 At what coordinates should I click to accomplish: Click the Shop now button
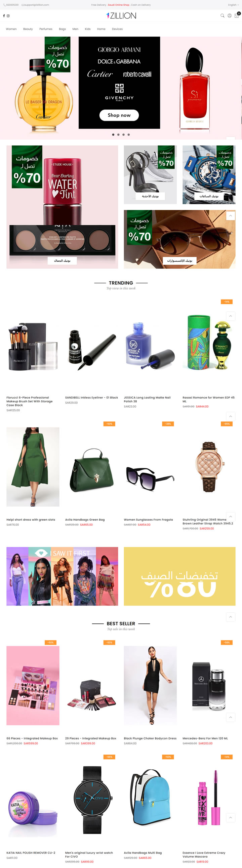[x=119, y=115]
